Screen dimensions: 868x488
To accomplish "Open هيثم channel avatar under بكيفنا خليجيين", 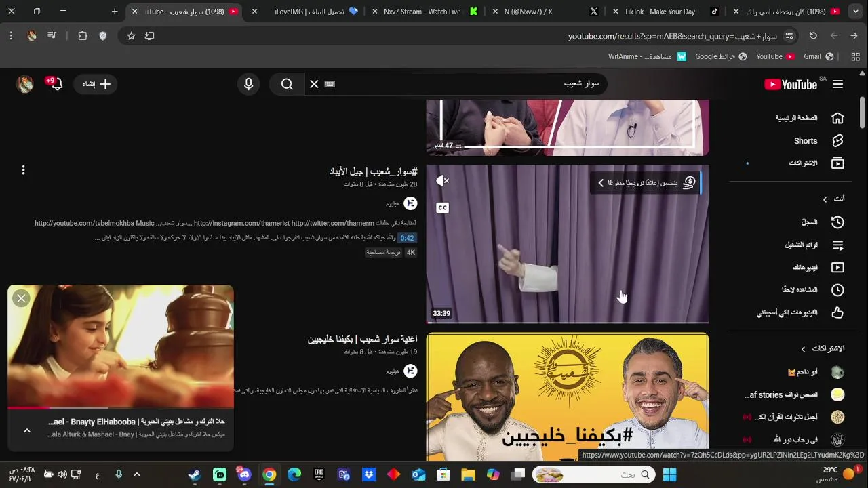I will pyautogui.click(x=410, y=371).
